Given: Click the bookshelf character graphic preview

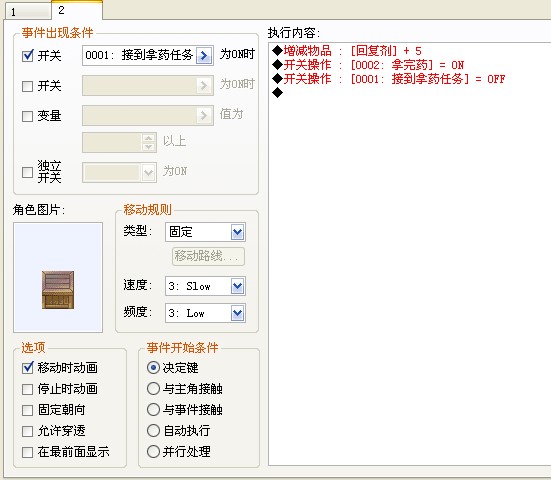Looking at the screenshot, I should pyautogui.click(x=58, y=278).
